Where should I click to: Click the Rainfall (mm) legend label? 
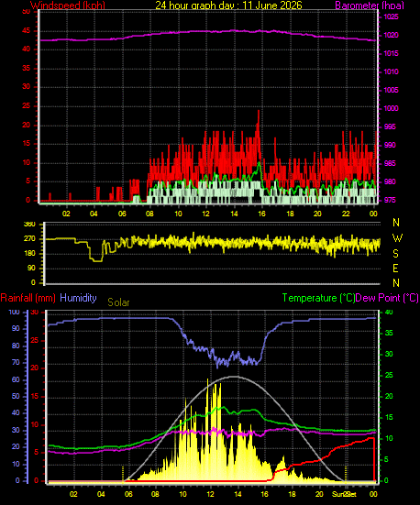28,298
